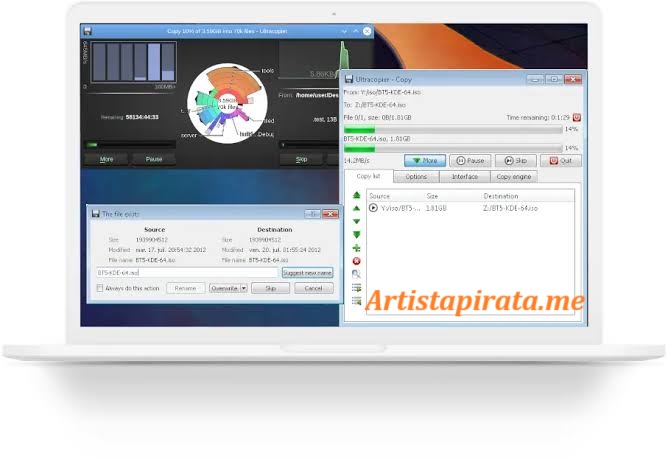
Task: Minimize the dark Ultracopier window with the down chevron
Action: 344,31
